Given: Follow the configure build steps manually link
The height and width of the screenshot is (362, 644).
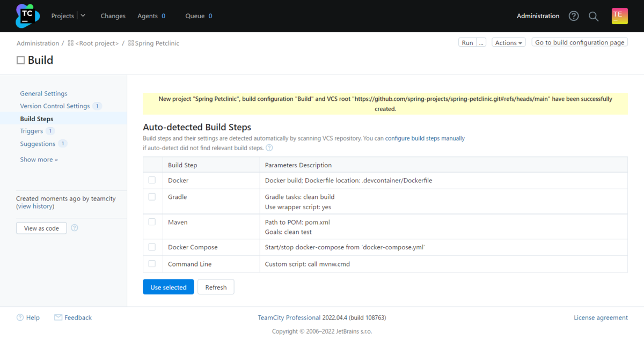Looking at the screenshot, I should tap(425, 138).
